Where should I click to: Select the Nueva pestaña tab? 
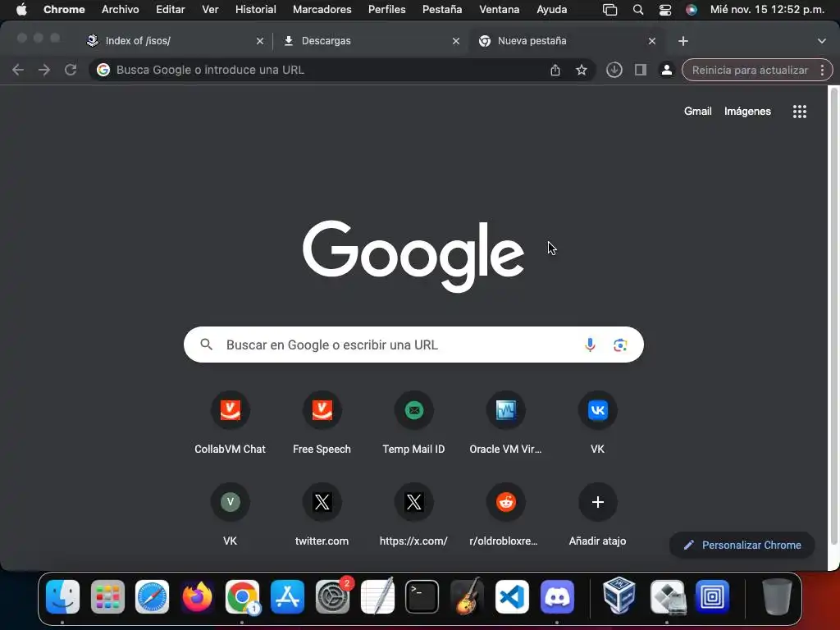coord(567,41)
